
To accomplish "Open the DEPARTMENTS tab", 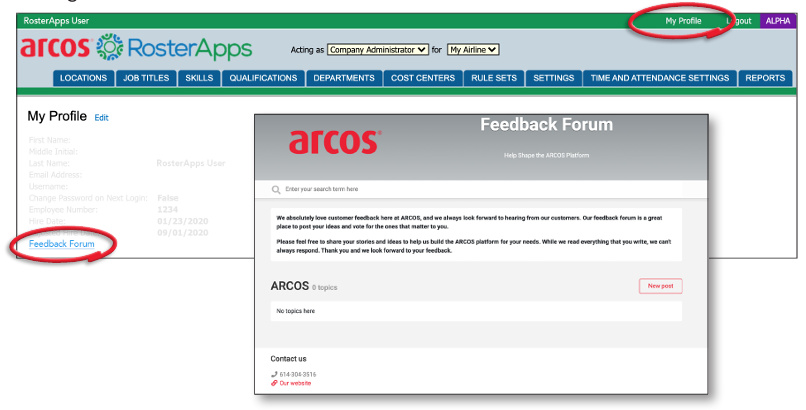I will pyautogui.click(x=344, y=78).
